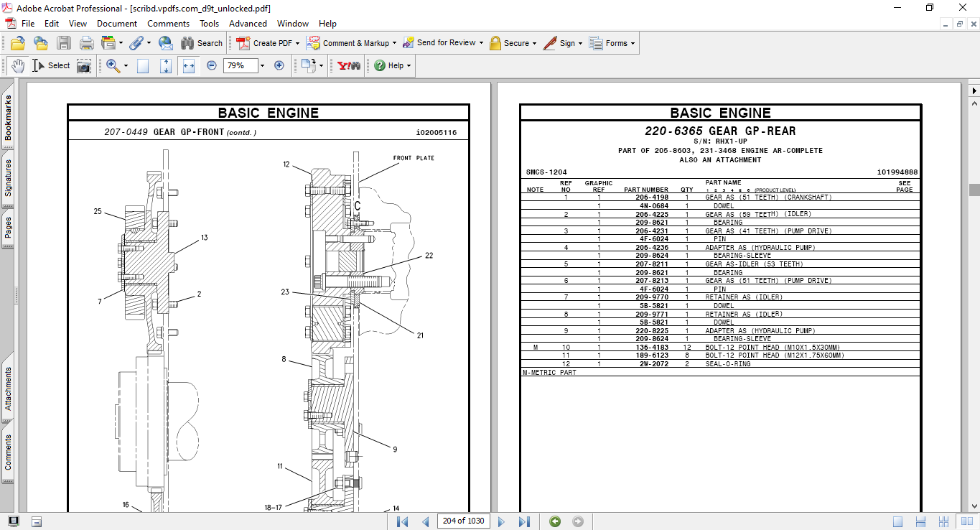Zoom out using the minus icon
This screenshot has height=530, width=980.
[210, 65]
